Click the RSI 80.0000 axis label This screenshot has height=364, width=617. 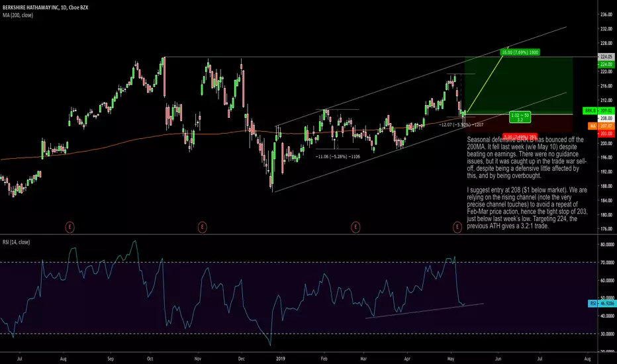(x=607, y=244)
